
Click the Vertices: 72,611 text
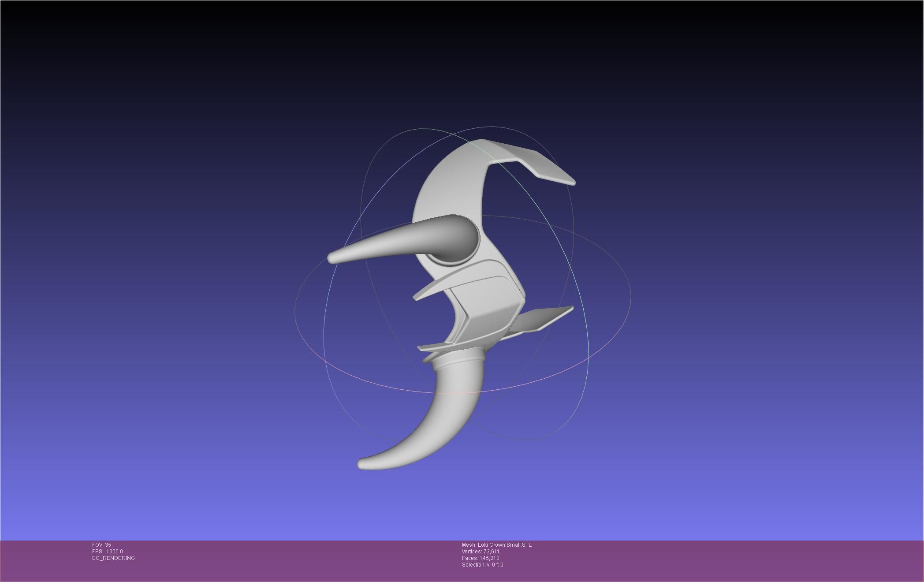point(481,552)
